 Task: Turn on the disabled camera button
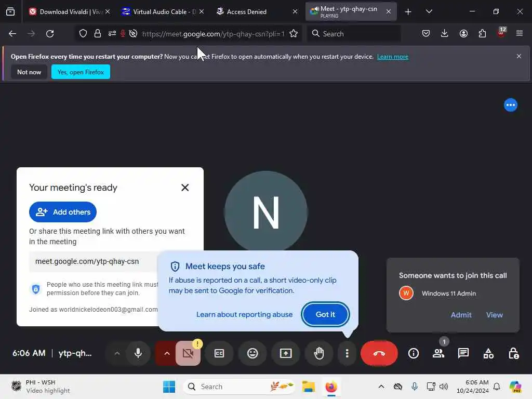[188, 353]
